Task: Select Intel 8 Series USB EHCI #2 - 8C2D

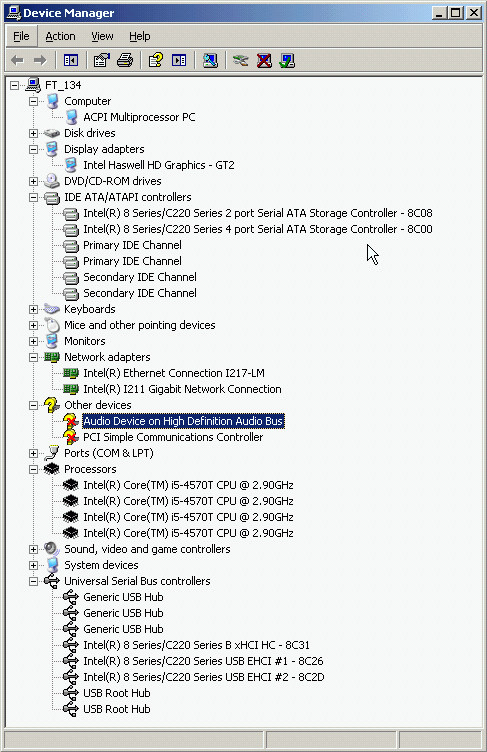Action: [203, 677]
